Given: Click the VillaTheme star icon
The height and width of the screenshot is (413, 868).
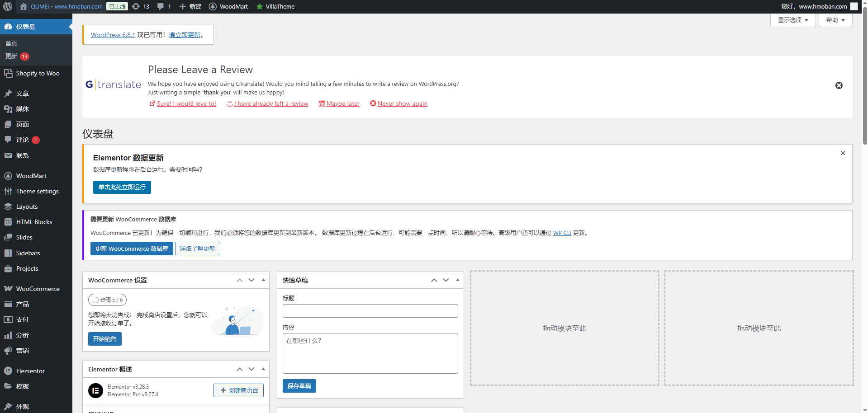Looking at the screenshot, I should (260, 6).
